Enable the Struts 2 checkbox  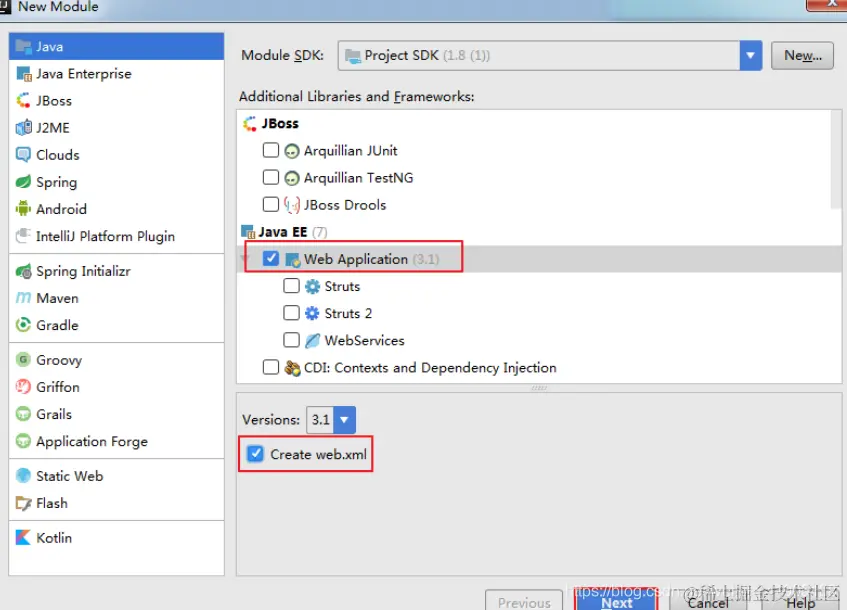tap(291, 312)
